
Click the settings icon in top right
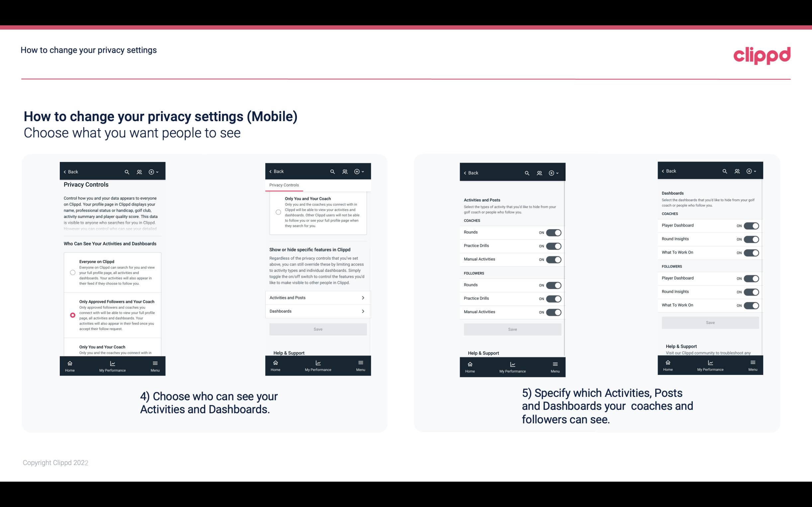751,171
